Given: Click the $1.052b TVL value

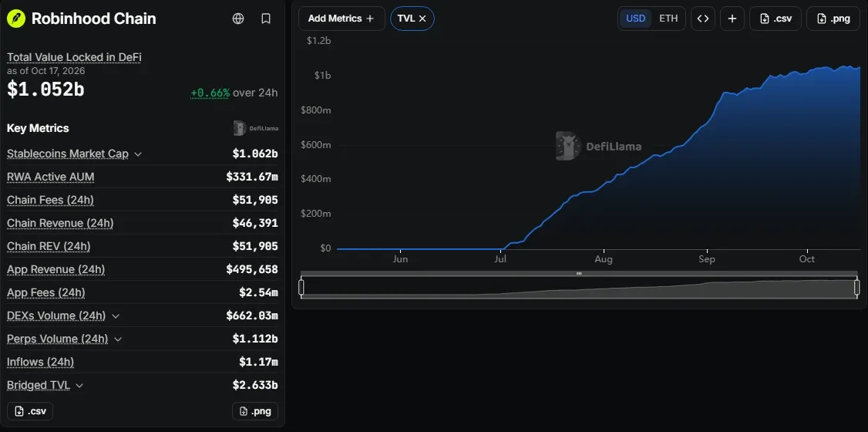Looking at the screenshot, I should tap(45, 89).
